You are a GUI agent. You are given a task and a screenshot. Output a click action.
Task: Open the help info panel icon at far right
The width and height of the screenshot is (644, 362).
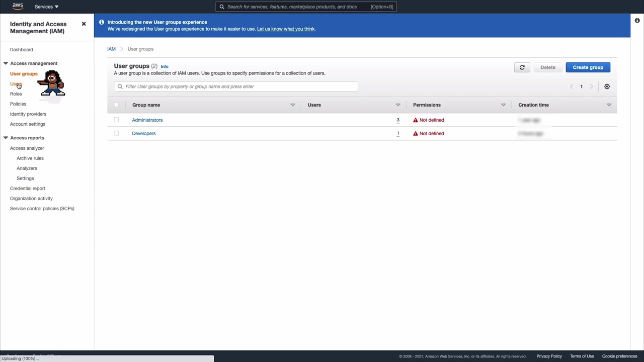coord(637,21)
